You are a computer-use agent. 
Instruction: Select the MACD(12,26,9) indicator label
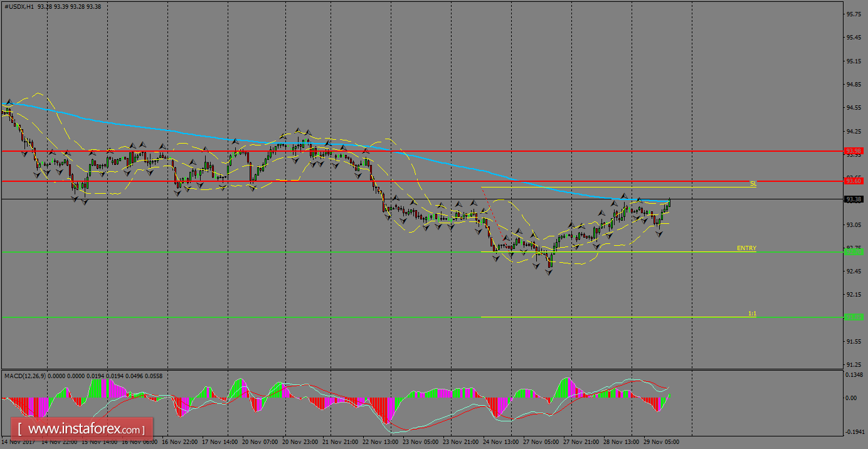tap(25, 376)
